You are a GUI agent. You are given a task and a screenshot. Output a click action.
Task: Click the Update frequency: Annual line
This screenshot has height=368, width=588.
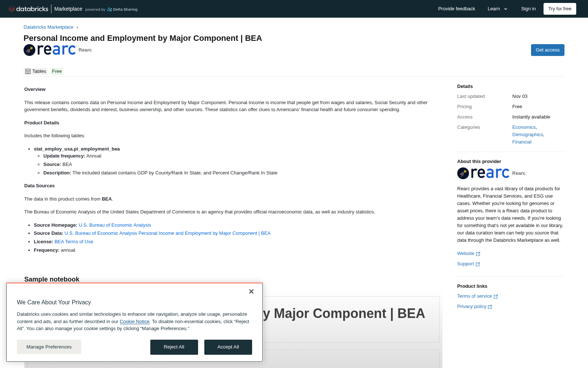coord(72,156)
